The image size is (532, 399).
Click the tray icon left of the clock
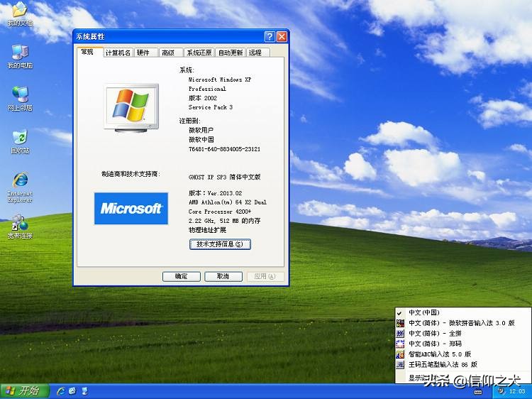point(501,391)
